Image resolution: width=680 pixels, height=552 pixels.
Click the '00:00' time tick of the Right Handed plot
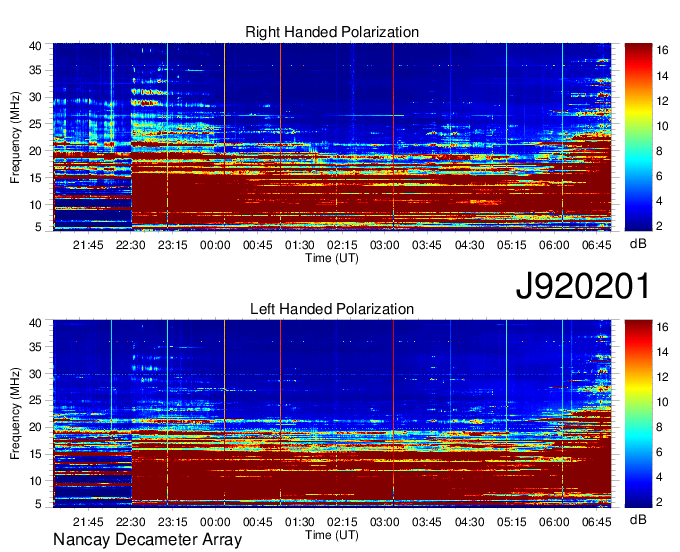(215, 245)
